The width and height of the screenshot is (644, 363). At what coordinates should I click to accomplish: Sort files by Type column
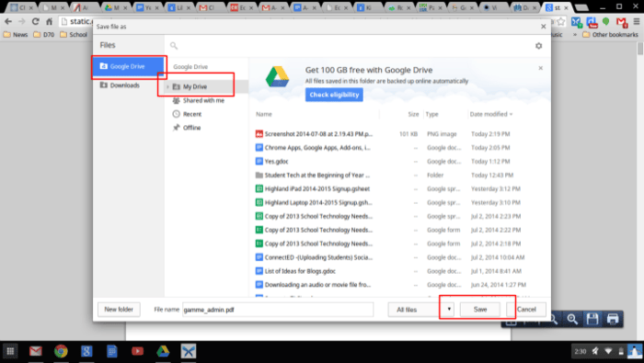click(431, 114)
